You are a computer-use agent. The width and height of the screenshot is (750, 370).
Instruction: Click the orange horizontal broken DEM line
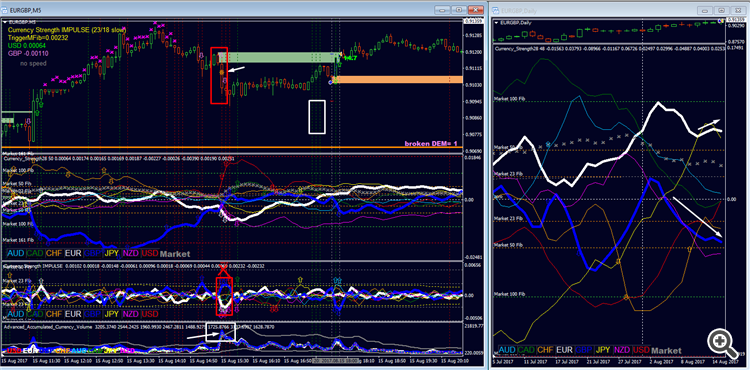pyautogui.click(x=232, y=147)
